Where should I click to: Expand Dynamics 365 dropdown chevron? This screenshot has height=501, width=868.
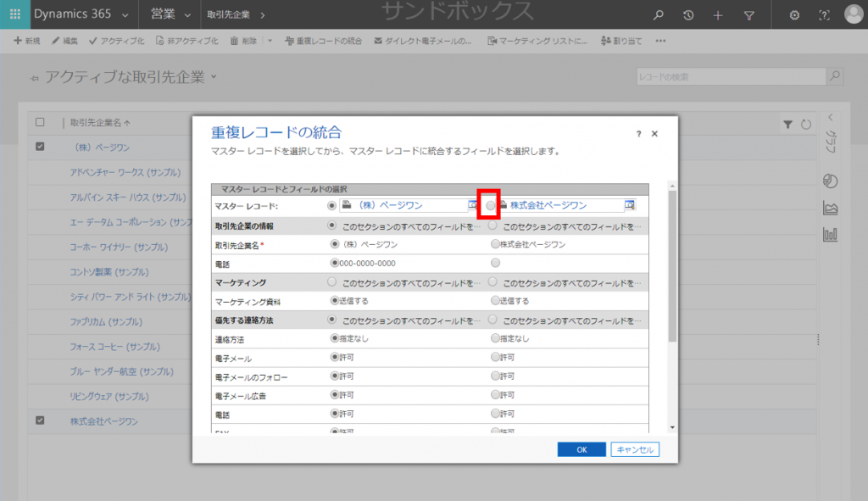(125, 15)
